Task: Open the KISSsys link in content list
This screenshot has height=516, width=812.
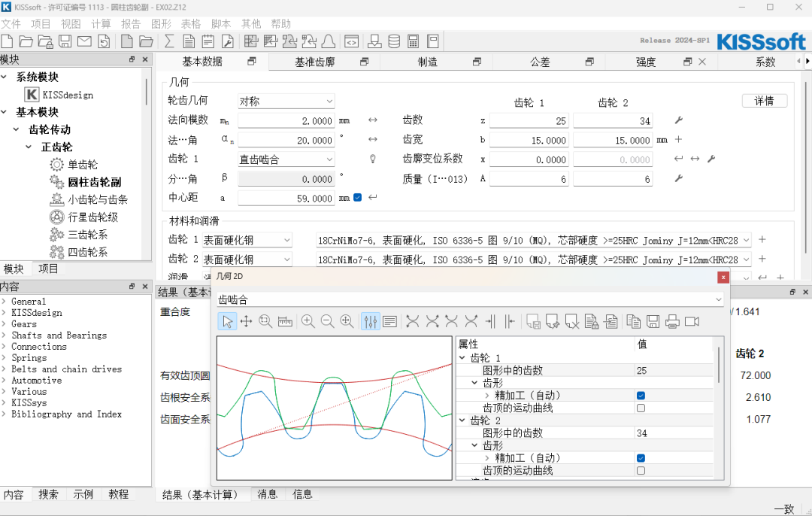Action: [29, 403]
